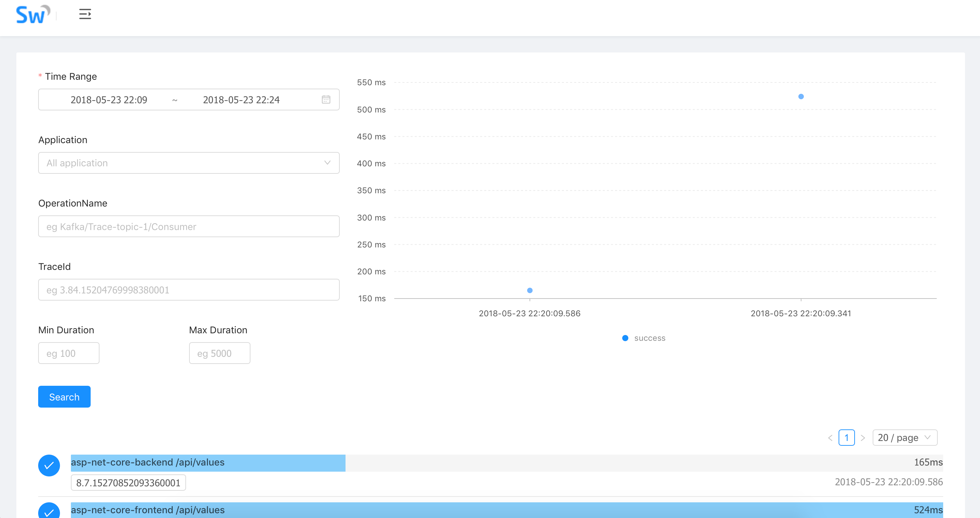The width and height of the screenshot is (980, 518).
Task: Toggle the success legend below the chart
Action: point(644,338)
